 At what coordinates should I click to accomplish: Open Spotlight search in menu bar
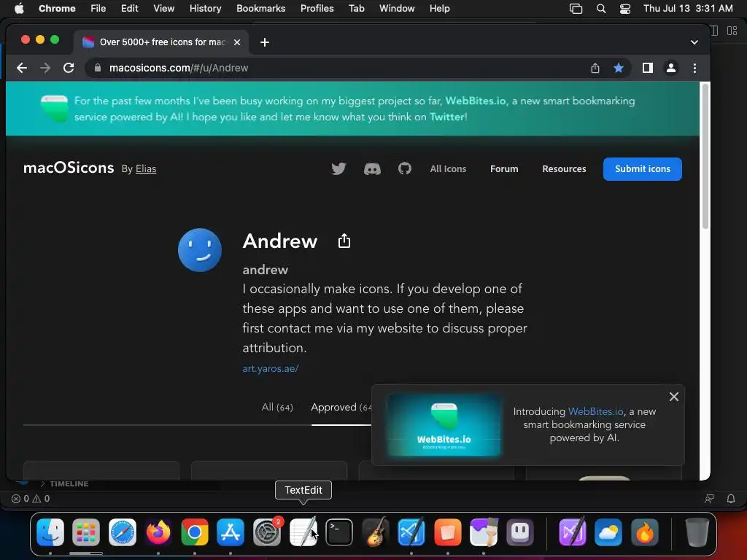click(x=601, y=9)
